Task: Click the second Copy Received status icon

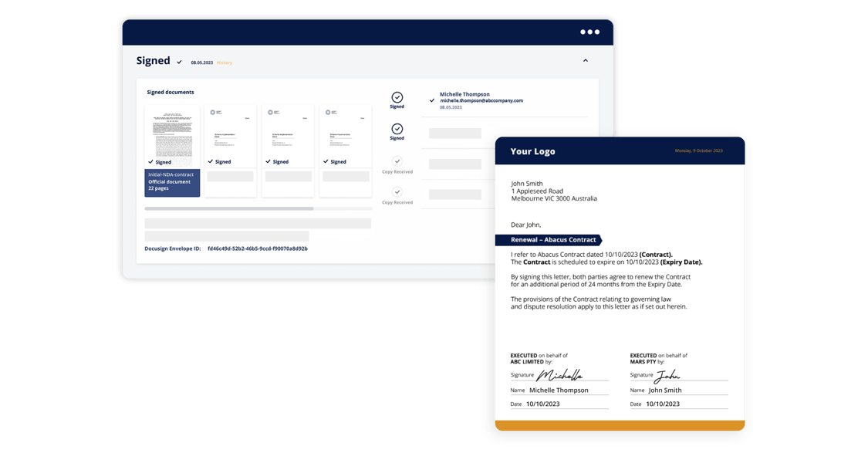Action: pyautogui.click(x=397, y=193)
